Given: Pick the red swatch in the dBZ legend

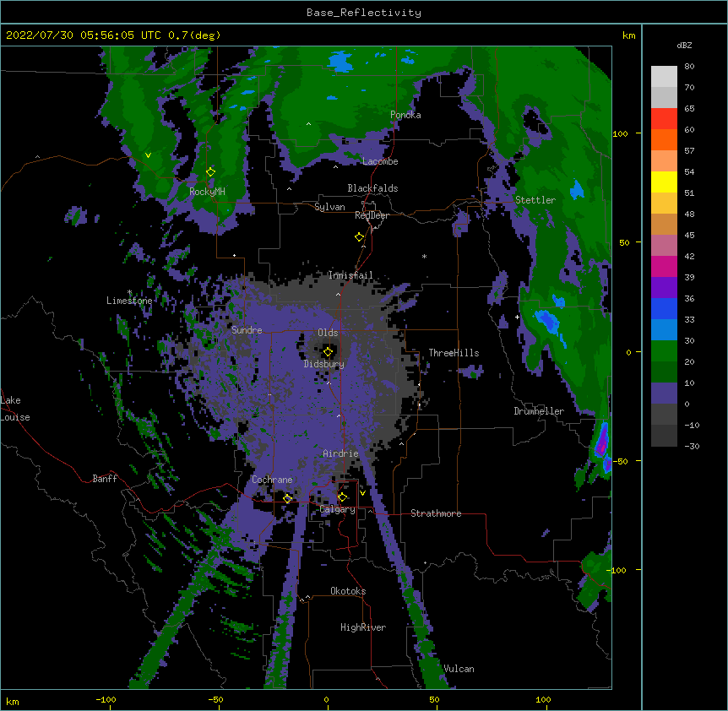Looking at the screenshot, I should (664, 119).
